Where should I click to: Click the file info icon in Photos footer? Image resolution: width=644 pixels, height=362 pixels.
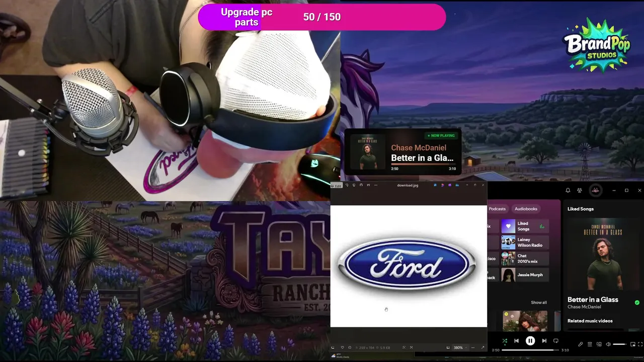click(350, 347)
